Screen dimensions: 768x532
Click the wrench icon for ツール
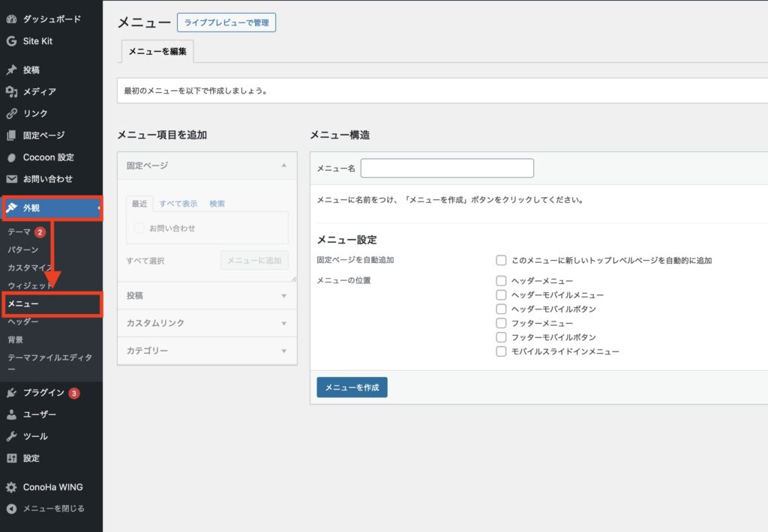[11, 436]
